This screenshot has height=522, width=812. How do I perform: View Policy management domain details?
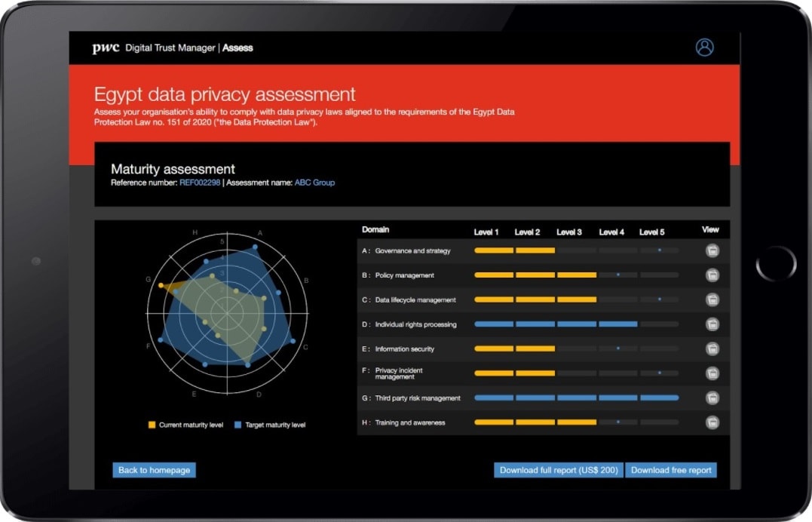pyautogui.click(x=712, y=275)
